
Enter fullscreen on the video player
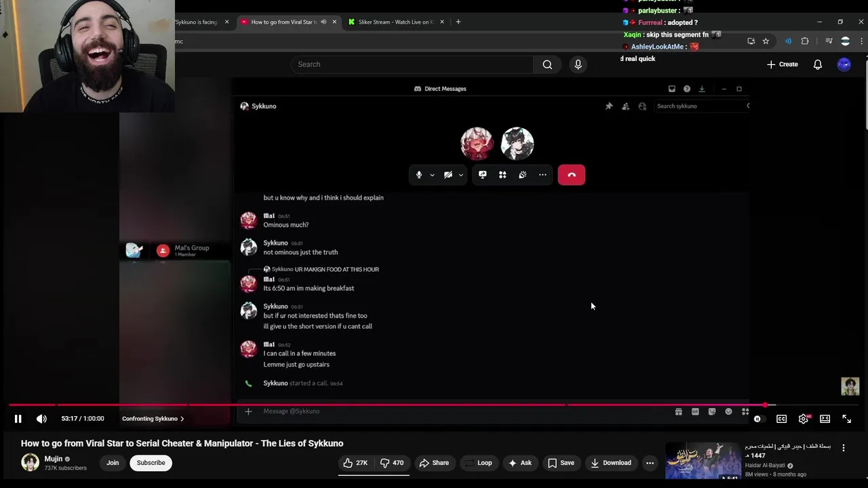pyautogui.click(x=846, y=419)
